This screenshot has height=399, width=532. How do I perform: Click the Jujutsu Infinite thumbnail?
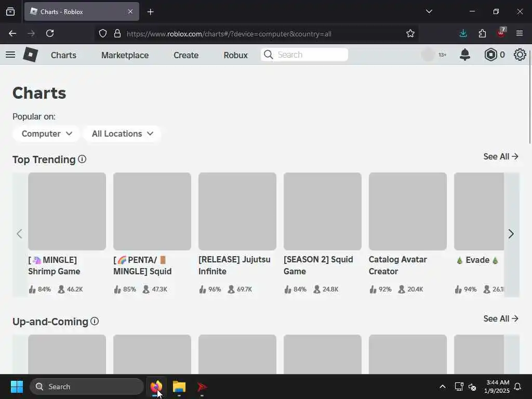click(237, 211)
